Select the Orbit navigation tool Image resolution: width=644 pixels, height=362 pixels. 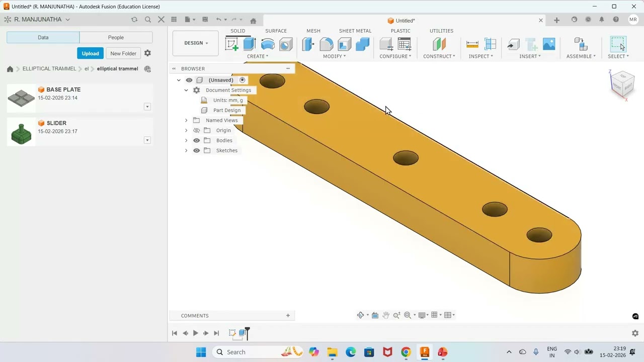(x=361, y=315)
